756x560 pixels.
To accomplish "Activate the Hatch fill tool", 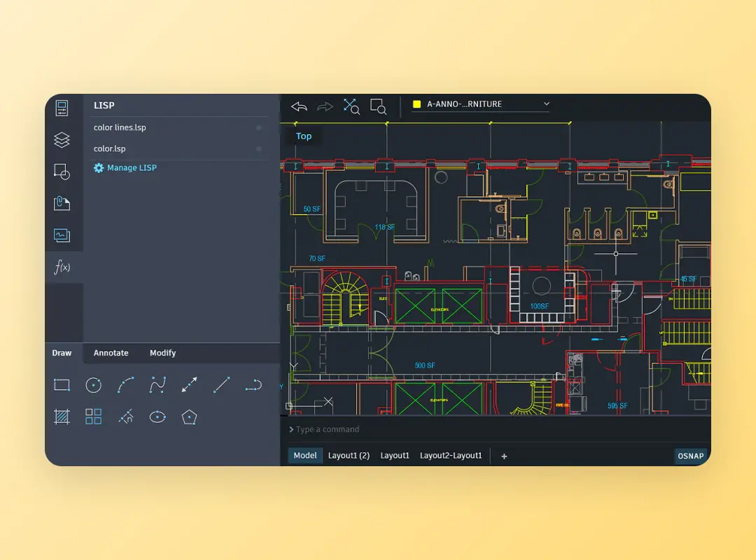I will point(62,416).
